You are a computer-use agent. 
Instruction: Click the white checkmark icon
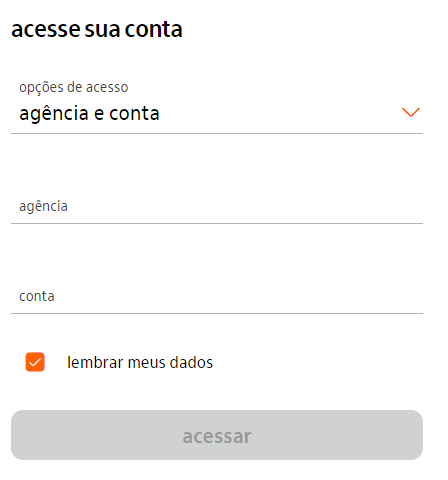(35, 362)
